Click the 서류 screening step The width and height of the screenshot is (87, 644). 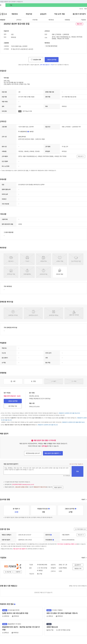(x=13, y=381)
